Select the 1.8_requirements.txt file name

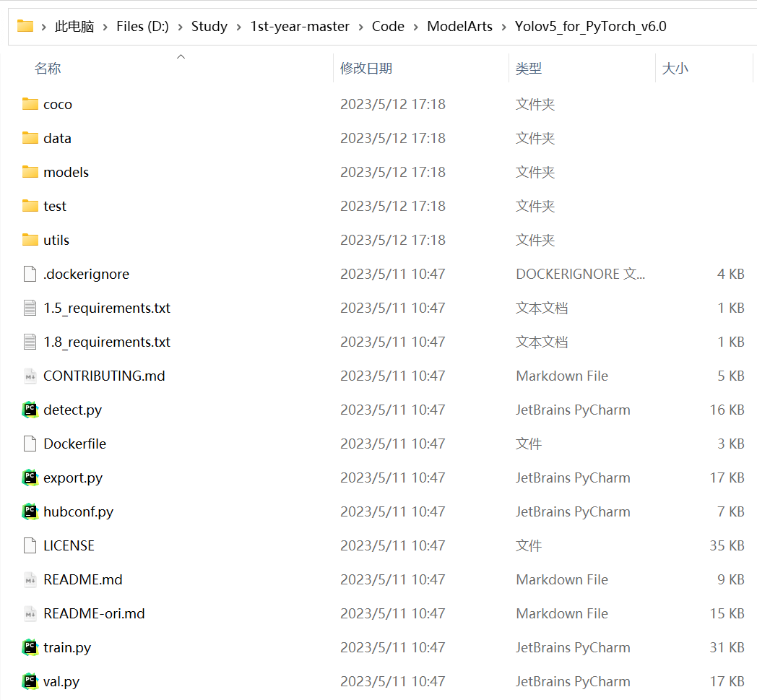(107, 342)
